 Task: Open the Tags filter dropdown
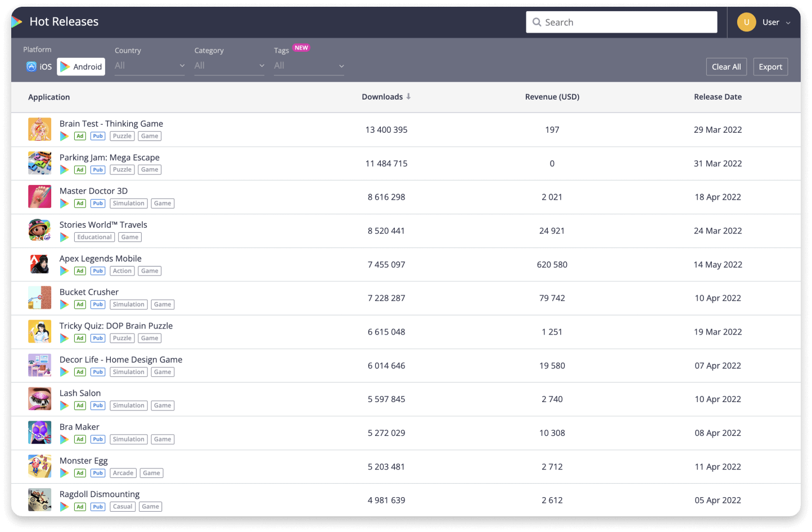[309, 66]
